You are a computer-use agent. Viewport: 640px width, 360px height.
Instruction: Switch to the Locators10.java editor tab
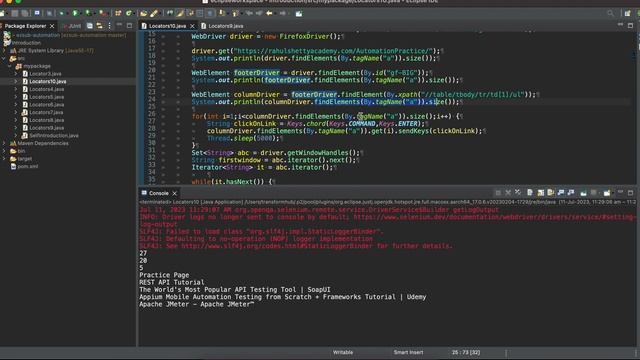[167, 26]
